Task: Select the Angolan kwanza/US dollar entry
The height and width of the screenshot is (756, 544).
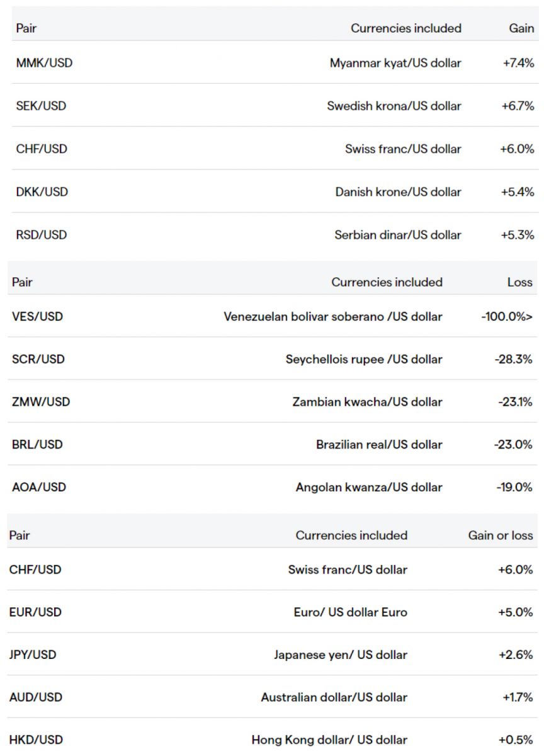Action: [x=368, y=487]
